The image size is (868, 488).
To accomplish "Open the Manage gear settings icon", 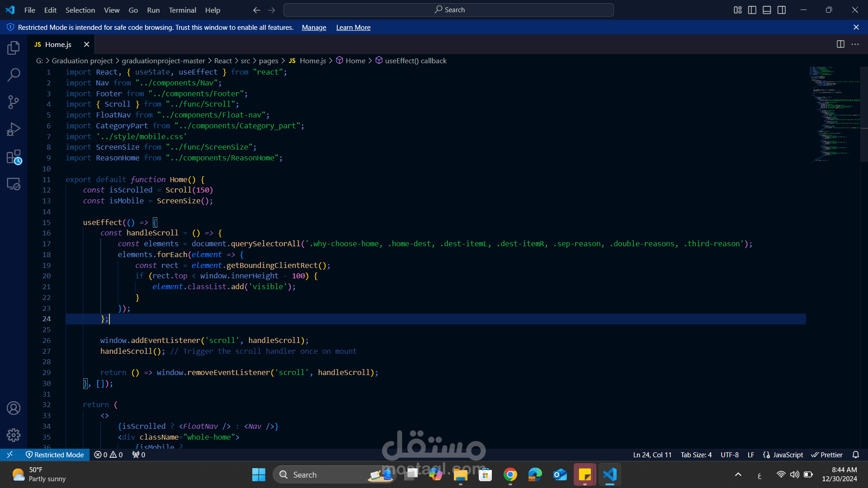I will tap(14, 435).
